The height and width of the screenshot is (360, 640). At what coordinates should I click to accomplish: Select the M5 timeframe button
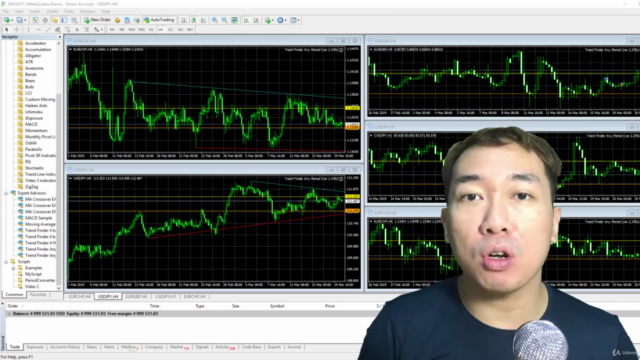122,29
